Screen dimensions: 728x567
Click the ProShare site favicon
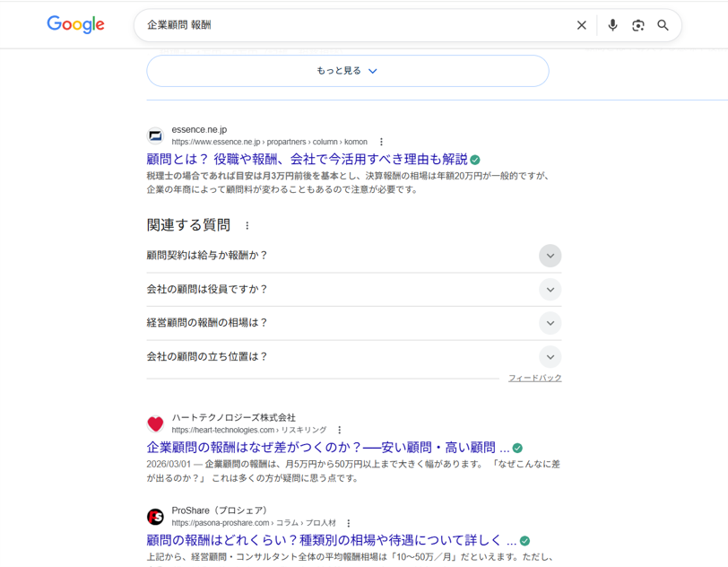pyautogui.click(x=155, y=517)
